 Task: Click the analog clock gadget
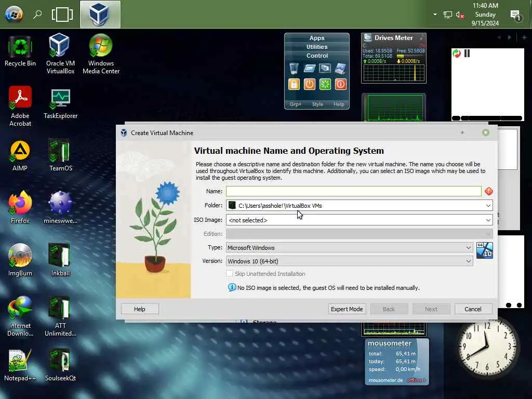(x=487, y=347)
